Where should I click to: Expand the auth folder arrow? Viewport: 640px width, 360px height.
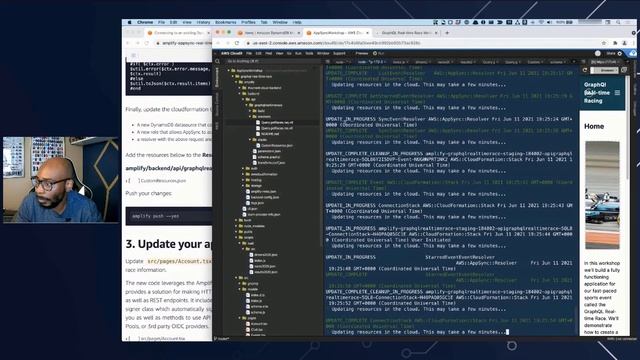click(x=243, y=168)
